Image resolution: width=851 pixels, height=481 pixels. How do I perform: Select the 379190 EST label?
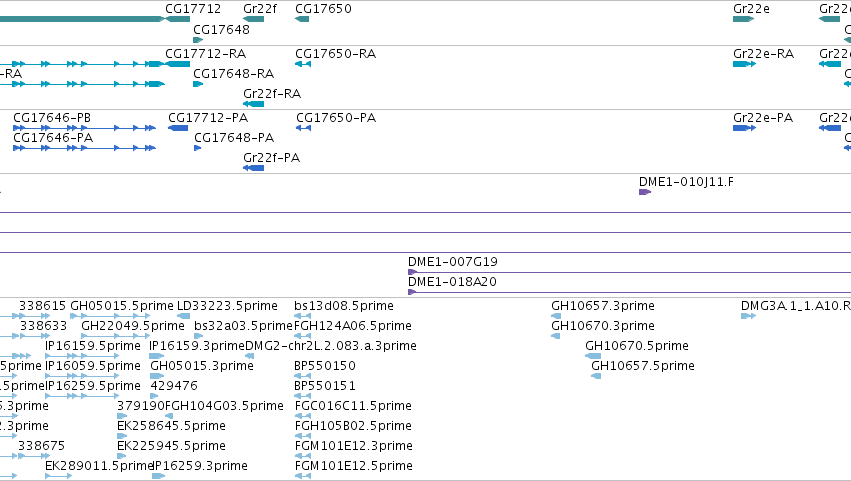141,406
